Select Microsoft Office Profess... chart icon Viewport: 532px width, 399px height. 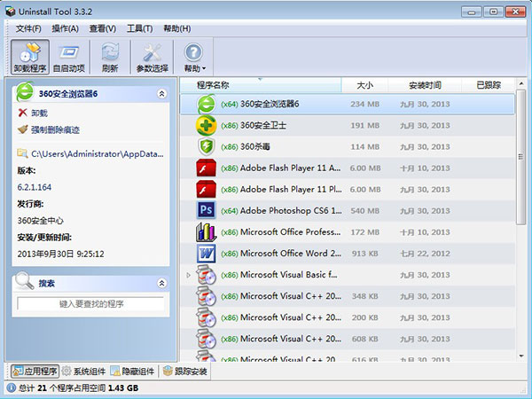[207, 232]
